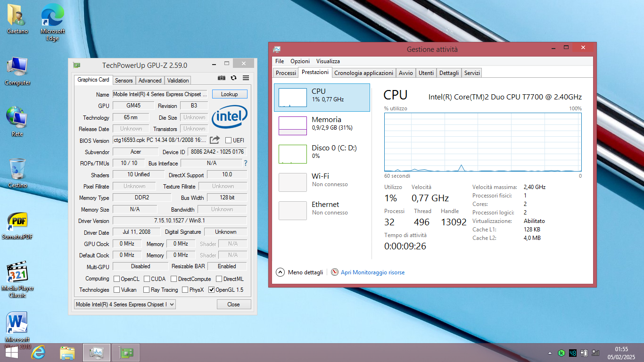
Task: Open the Cestino recycle bin icon
Action: pyautogui.click(x=17, y=171)
